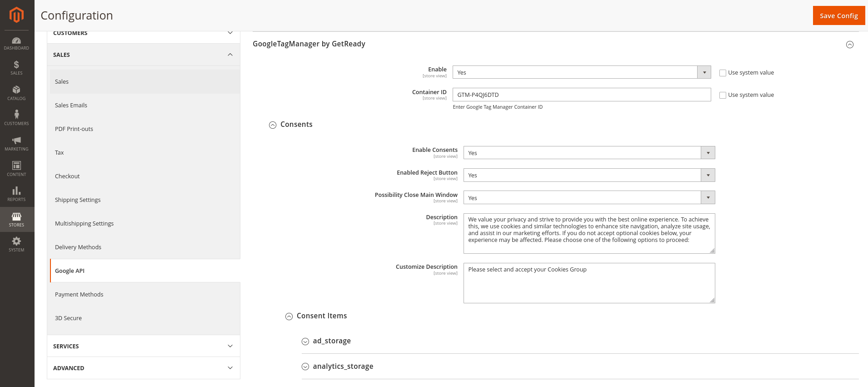Screen dimensions: 868x387
Task: Select the Multishipping Settings tab
Action: [145, 223]
